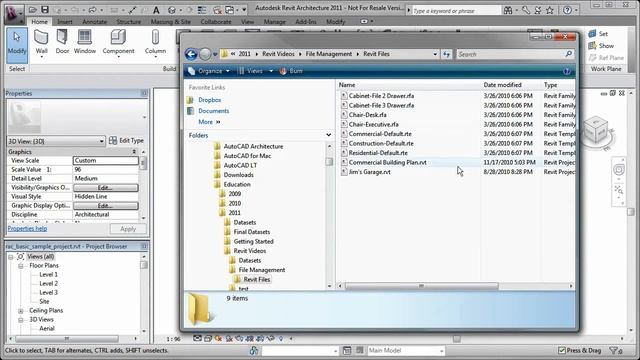
Task: Collapse the Views (all) tree node
Action: [x=11, y=257]
